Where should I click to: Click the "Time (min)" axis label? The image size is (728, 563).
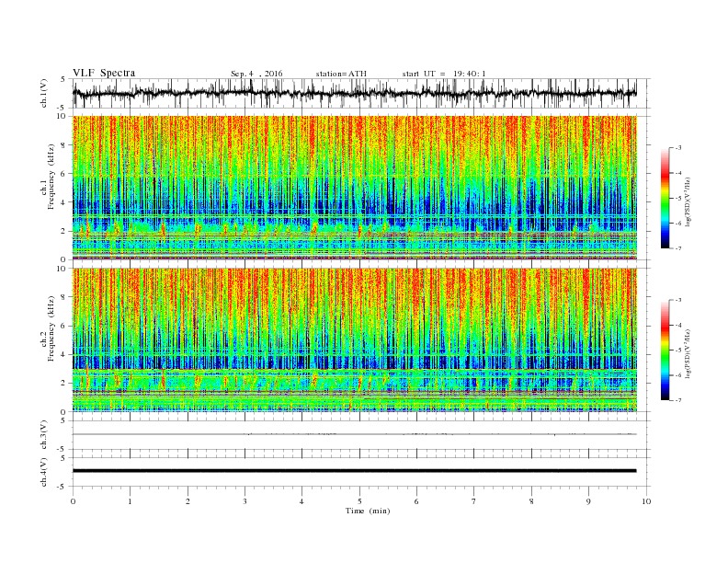click(x=368, y=511)
